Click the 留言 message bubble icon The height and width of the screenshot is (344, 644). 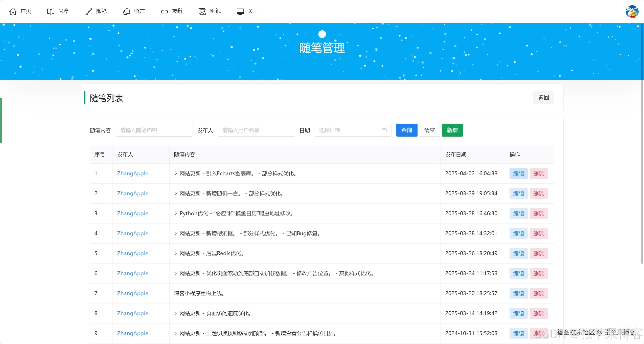point(126,11)
